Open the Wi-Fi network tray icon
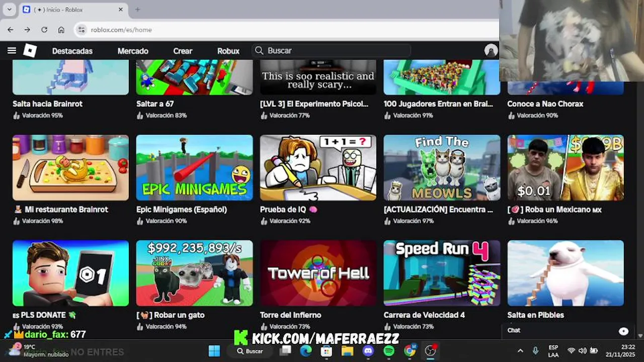Screen dimensions: 644x362 [571, 351]
